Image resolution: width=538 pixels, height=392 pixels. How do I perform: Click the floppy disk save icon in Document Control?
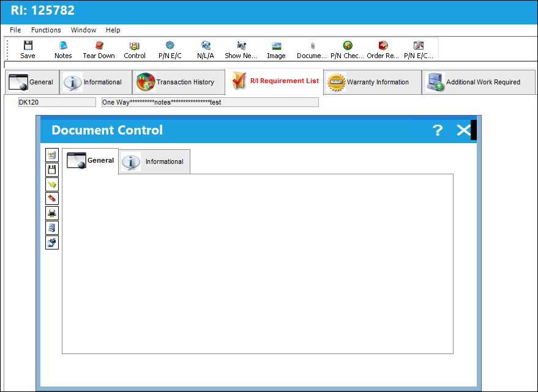click(x=52, y=170)
